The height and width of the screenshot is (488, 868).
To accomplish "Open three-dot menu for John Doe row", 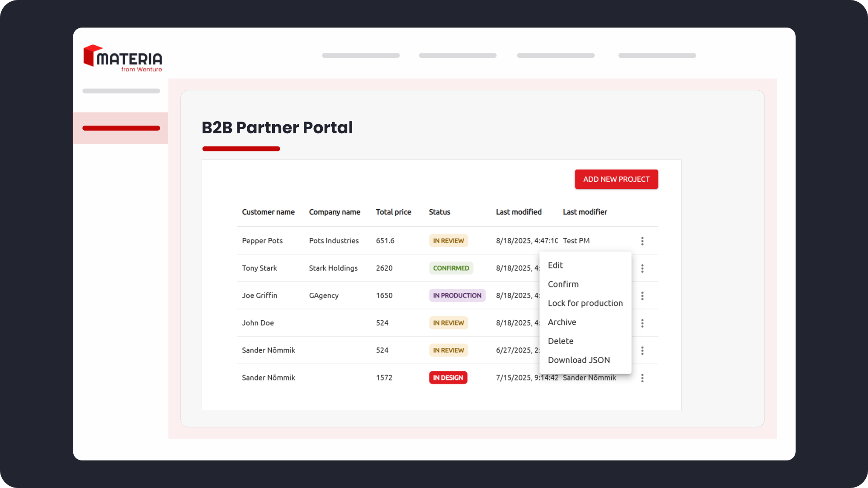I will coord(642,323).
